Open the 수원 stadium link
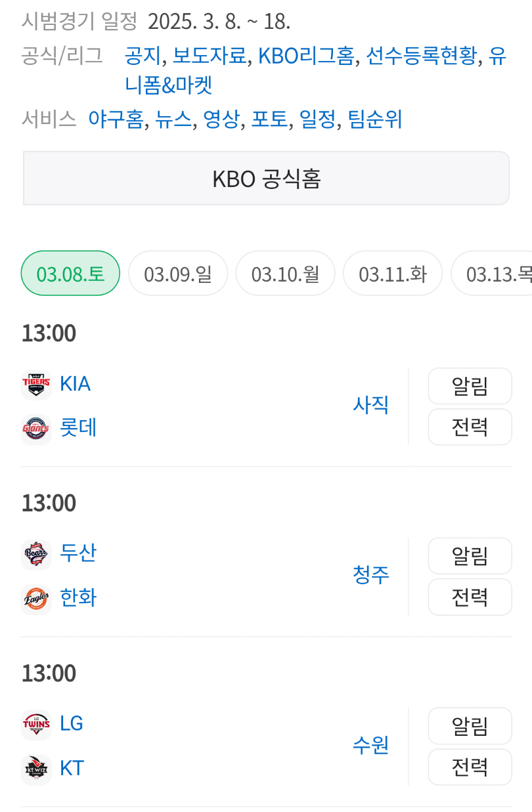 (x=371, y=745)
